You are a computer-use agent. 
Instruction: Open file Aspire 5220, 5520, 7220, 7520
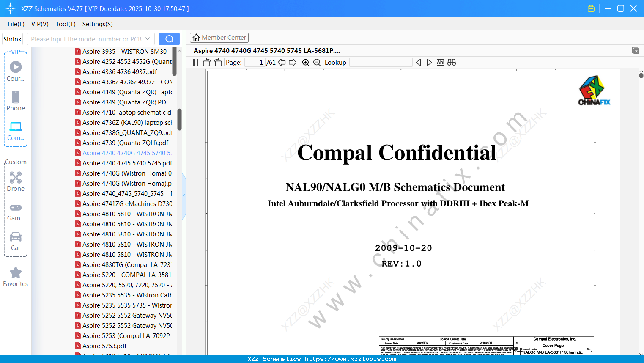pyautogui.click(x=123, y=285)
